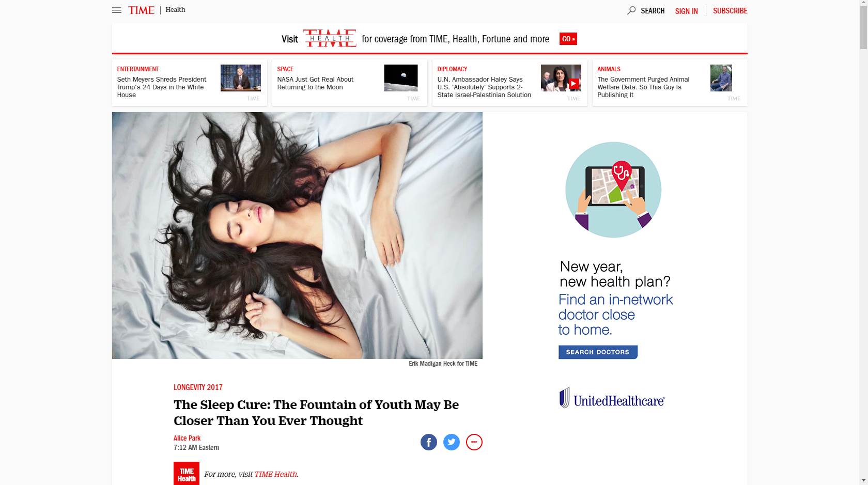Click the TIME logo in header

click(141, 10)
